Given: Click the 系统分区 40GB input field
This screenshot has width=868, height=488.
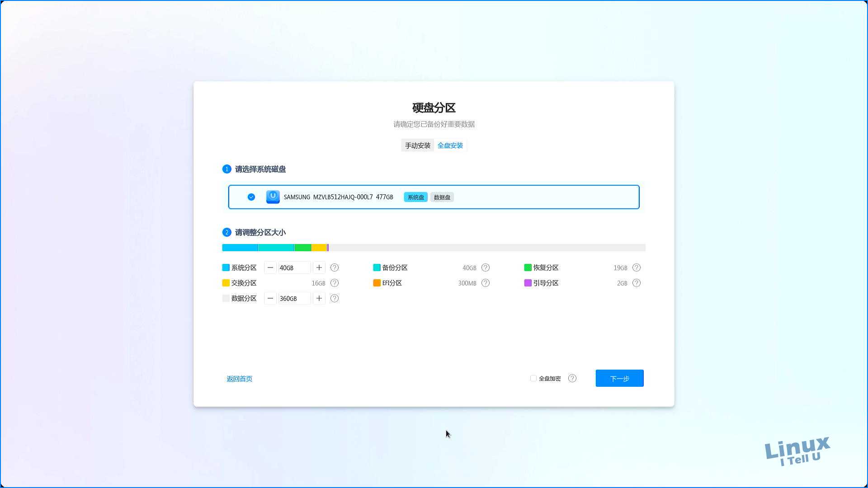Looking at the screenshot, I should point(294,267).
